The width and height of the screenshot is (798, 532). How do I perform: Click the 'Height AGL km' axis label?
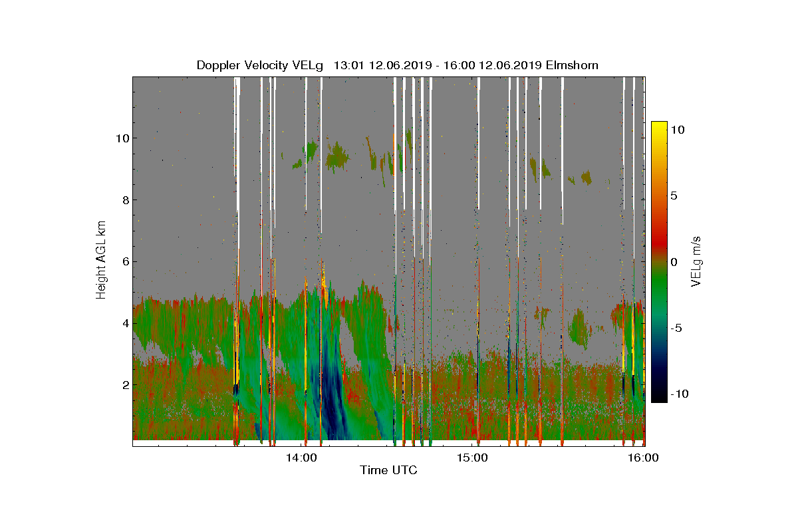click(101, 261)
